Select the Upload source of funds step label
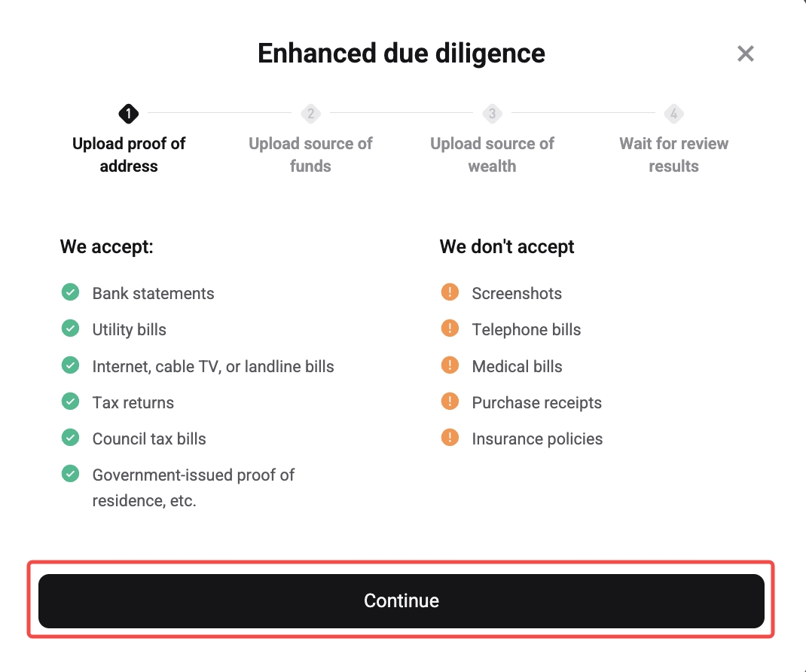 pyautogui.click(x=310, y=154)
